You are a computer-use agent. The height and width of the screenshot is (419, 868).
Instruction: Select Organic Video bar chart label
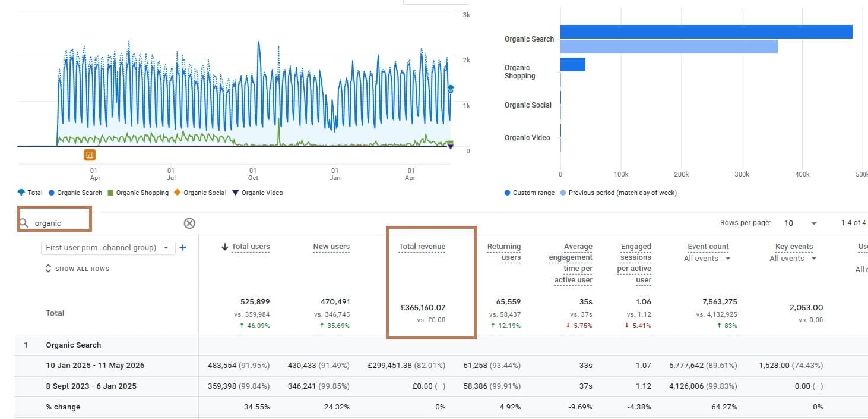pyautogui.click(x=527, y=138)
